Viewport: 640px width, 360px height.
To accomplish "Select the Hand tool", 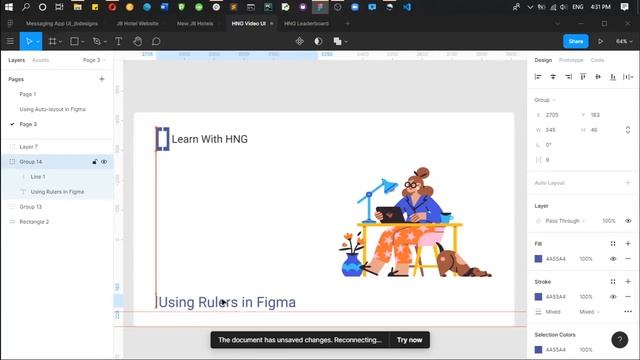I will [x=138, y=41].
